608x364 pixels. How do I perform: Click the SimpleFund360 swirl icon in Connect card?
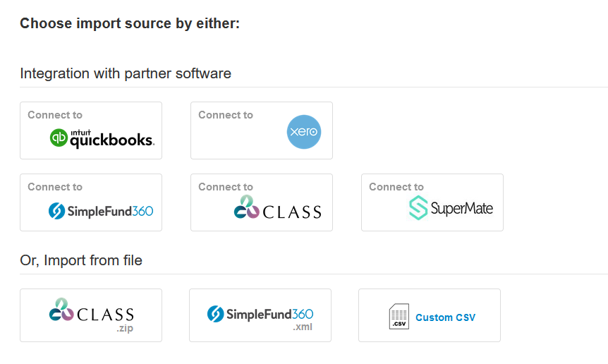click(x=56, y=211)
